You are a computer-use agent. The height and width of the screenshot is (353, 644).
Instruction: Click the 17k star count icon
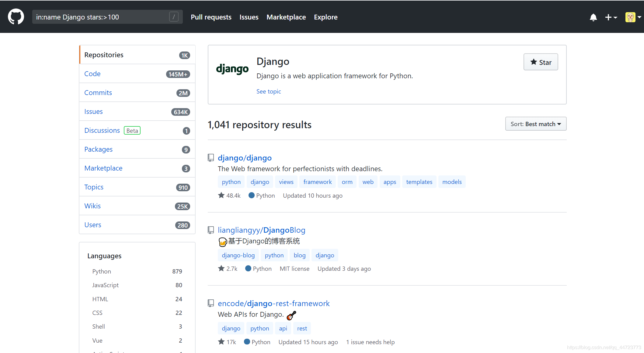point(221,342)
